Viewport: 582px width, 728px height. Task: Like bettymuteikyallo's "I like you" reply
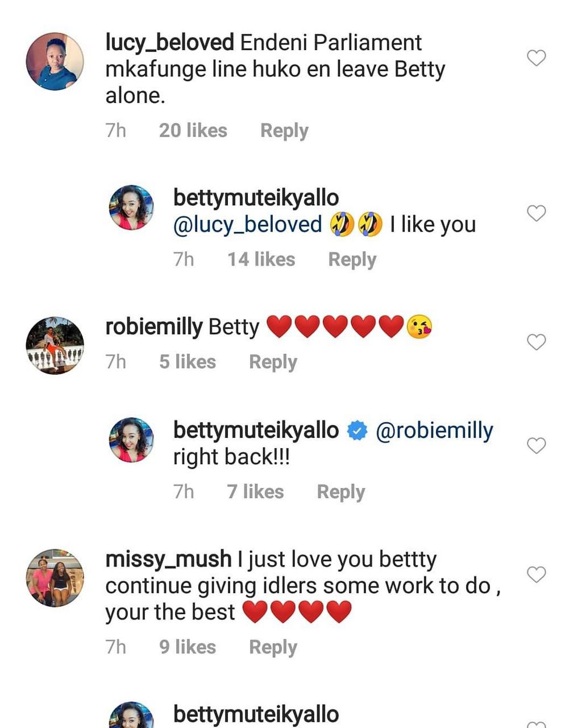coord(536,213)
